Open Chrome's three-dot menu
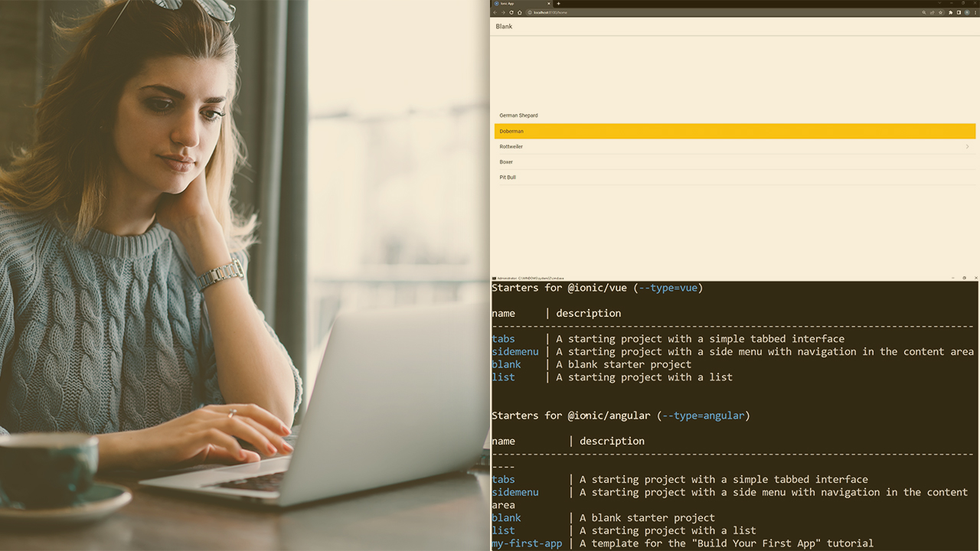980x551 pixels. pos(975,12)
